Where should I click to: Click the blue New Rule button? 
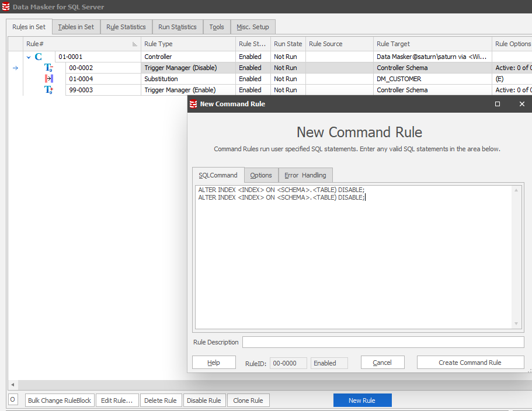pos(362,400)
